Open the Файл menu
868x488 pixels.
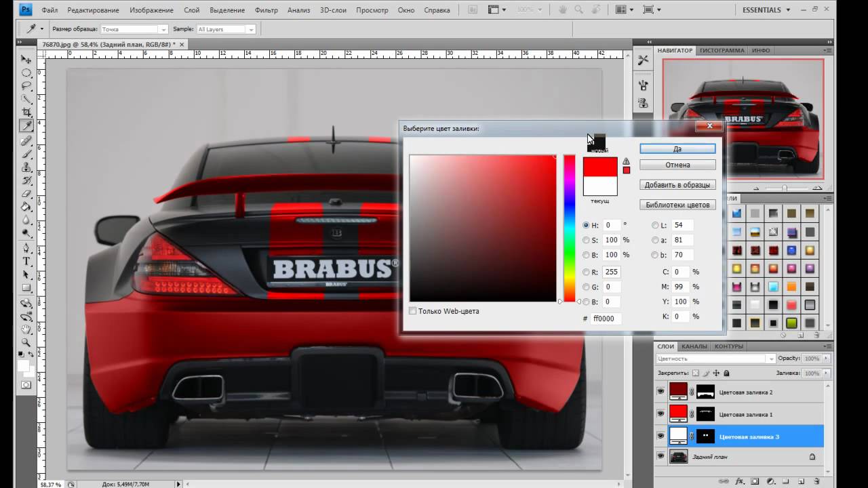pyautogui.click(x=50, y=10)
